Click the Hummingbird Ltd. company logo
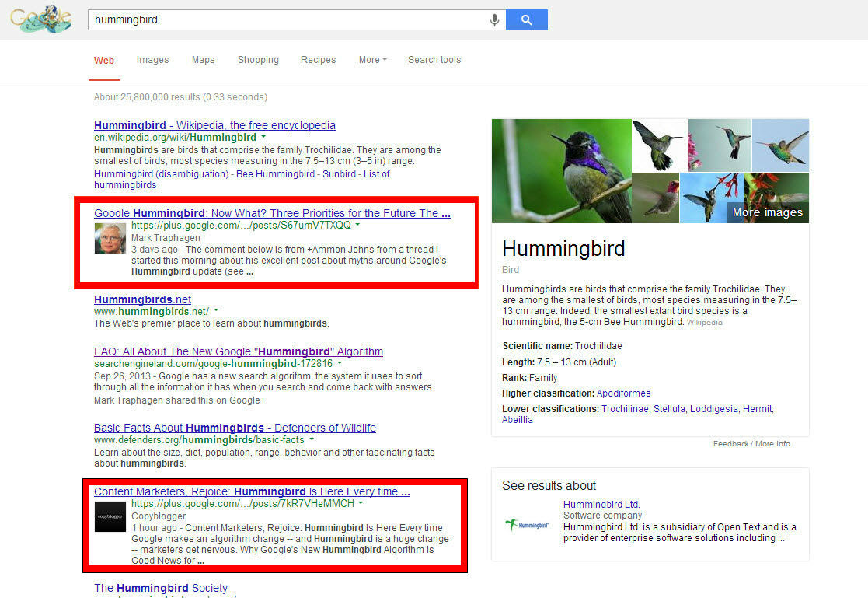The height and width of the screenshot is (598, 868). click(526, 525)
